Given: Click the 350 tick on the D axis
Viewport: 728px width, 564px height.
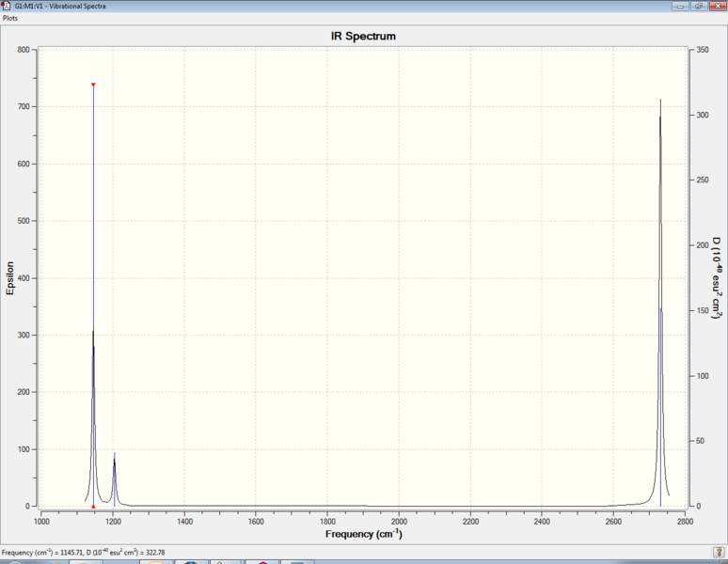Looking at the screenshot, I should tap(703, 50).
